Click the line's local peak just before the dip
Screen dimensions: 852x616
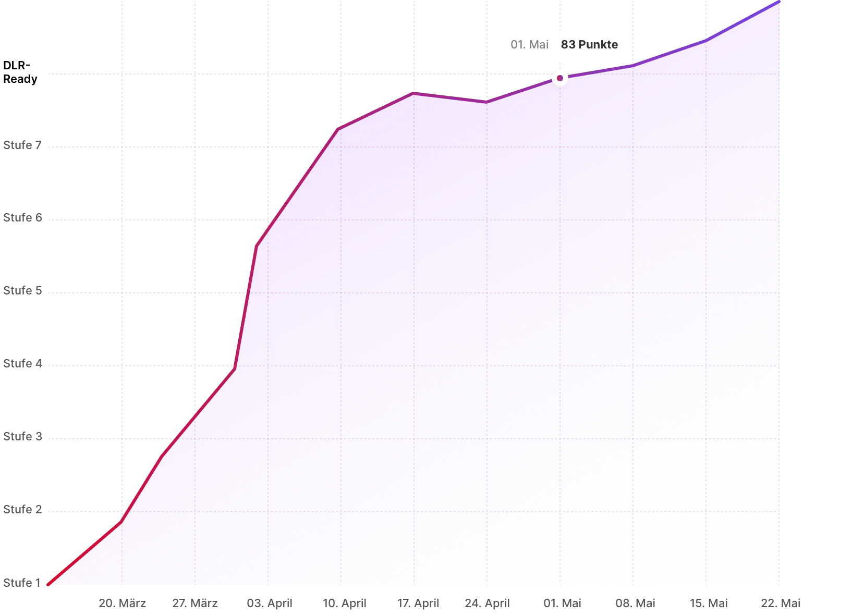click(413, 94)
